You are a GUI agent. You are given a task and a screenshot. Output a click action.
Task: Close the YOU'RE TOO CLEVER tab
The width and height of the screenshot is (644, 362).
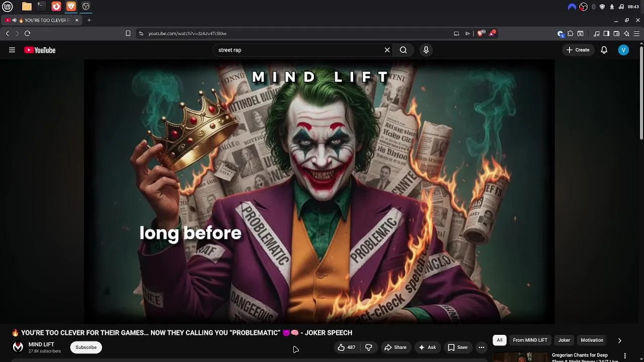pyautogui.click(x=76, y=20)
